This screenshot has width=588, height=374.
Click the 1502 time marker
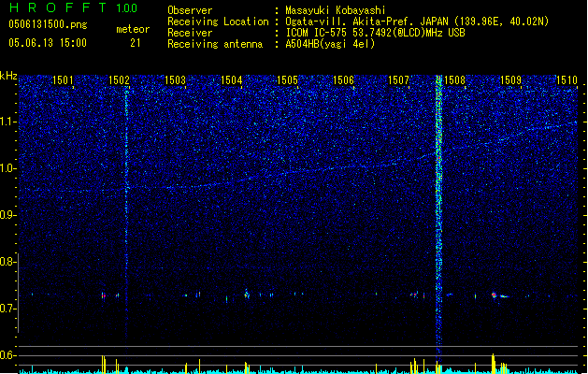pyautogui.click(x=119, y=80)
